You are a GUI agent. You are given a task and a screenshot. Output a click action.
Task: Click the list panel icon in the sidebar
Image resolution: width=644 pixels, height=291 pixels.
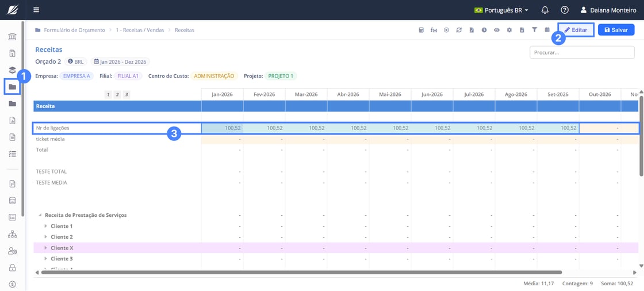point(12,217)
